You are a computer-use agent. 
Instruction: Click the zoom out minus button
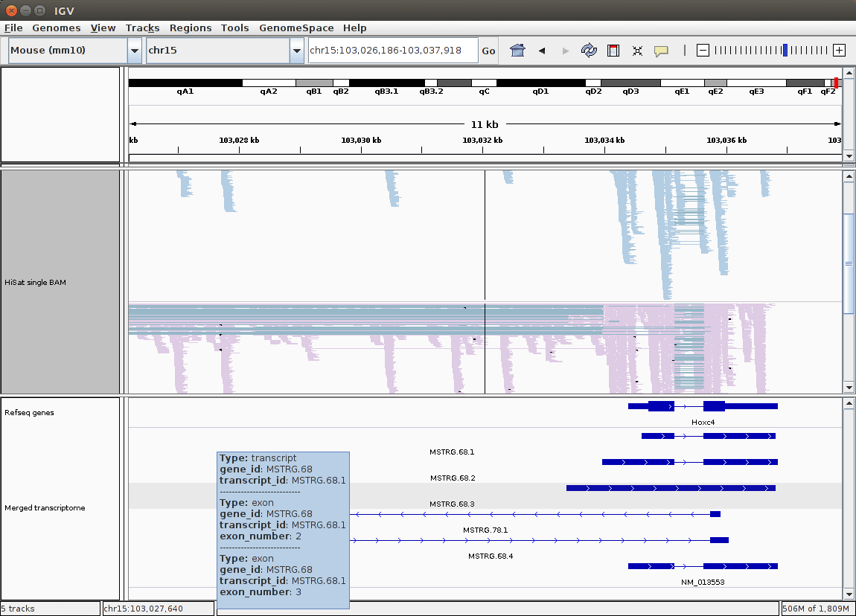(703, 51)
